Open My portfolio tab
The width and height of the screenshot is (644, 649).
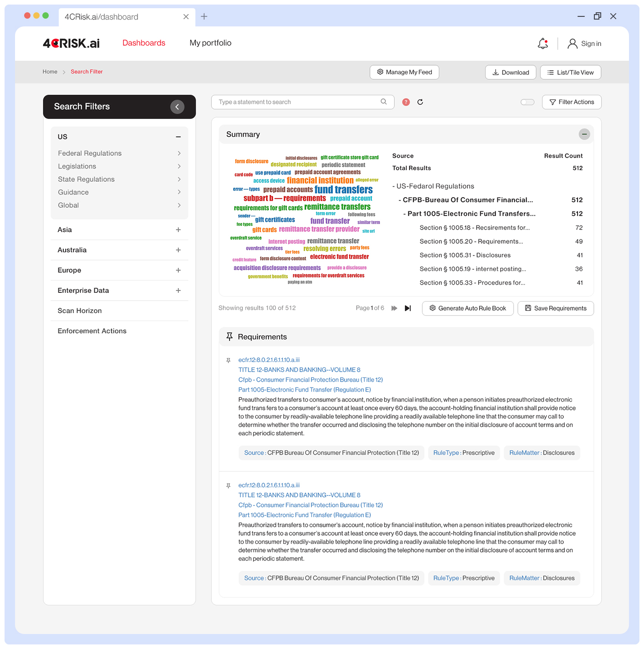tap(210, 43)
